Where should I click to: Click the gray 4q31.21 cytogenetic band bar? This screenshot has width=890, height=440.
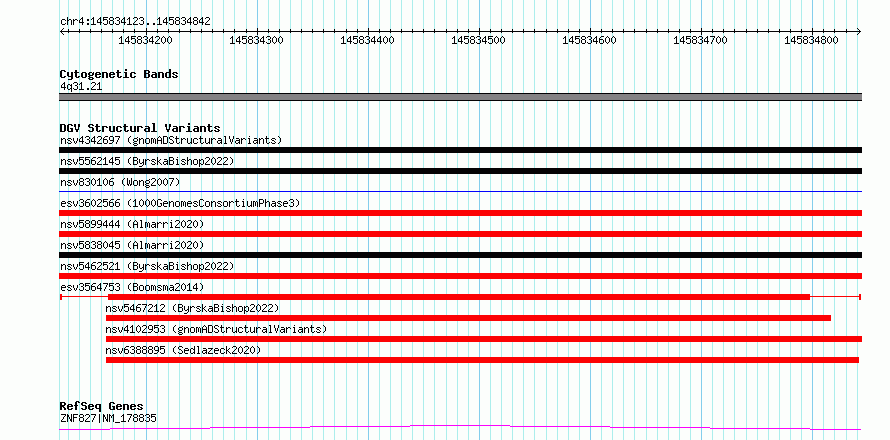coord(461,97)
